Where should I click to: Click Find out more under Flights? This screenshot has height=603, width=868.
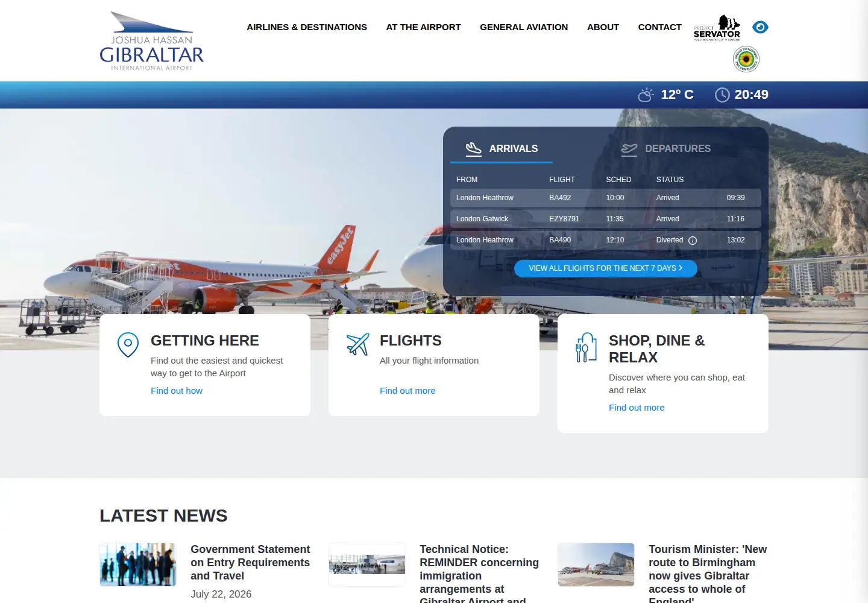pyautogui.click(x=407, y=391)
